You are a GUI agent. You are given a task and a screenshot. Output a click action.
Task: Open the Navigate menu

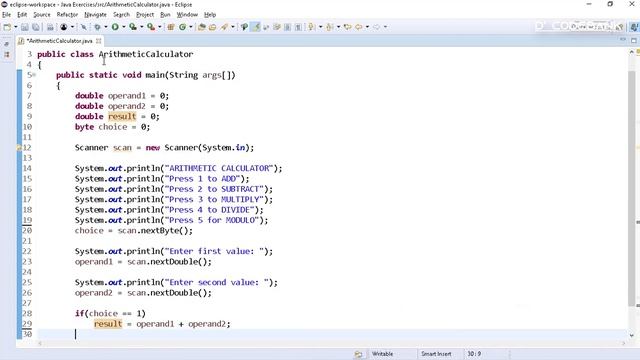pyautogui.click(x=95, y=15)
